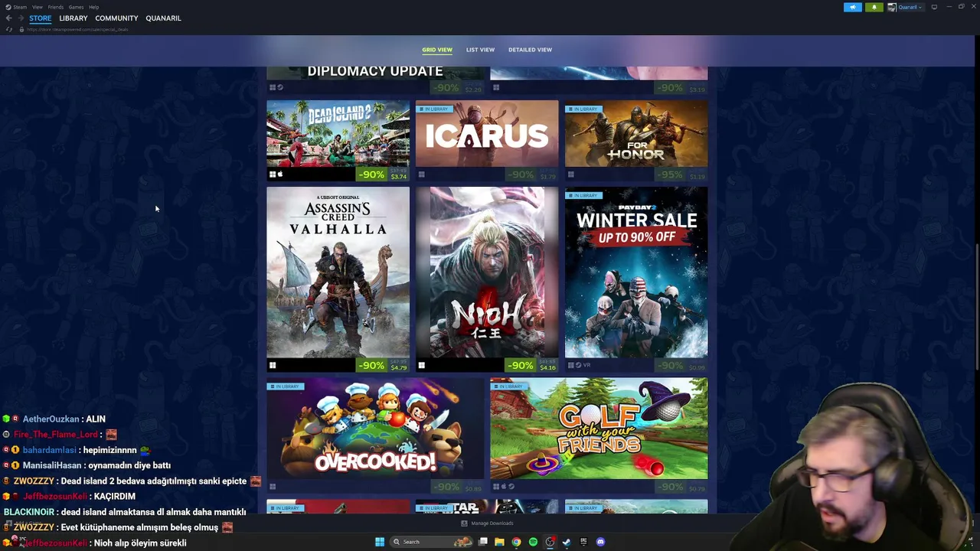Switch to the LIBRARY tab
Image resolution: width=980 pixels, height=551 pixels.
[x=73, y=18]
